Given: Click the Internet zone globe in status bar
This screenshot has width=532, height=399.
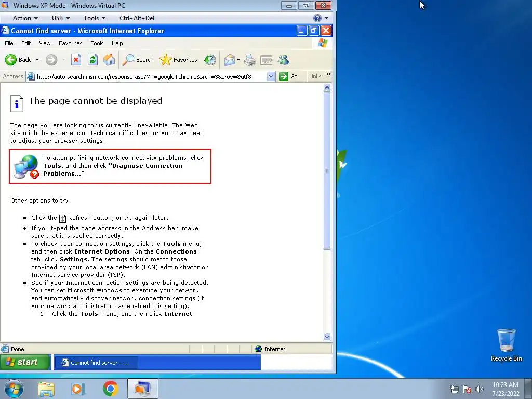Looking at the screenshot, I should click(x=259, y=349).
